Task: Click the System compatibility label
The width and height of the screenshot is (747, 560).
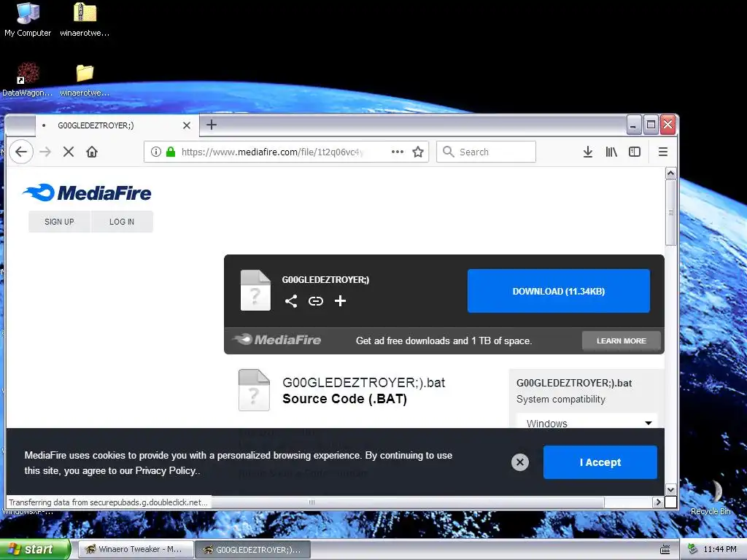Action: [561, 399]
